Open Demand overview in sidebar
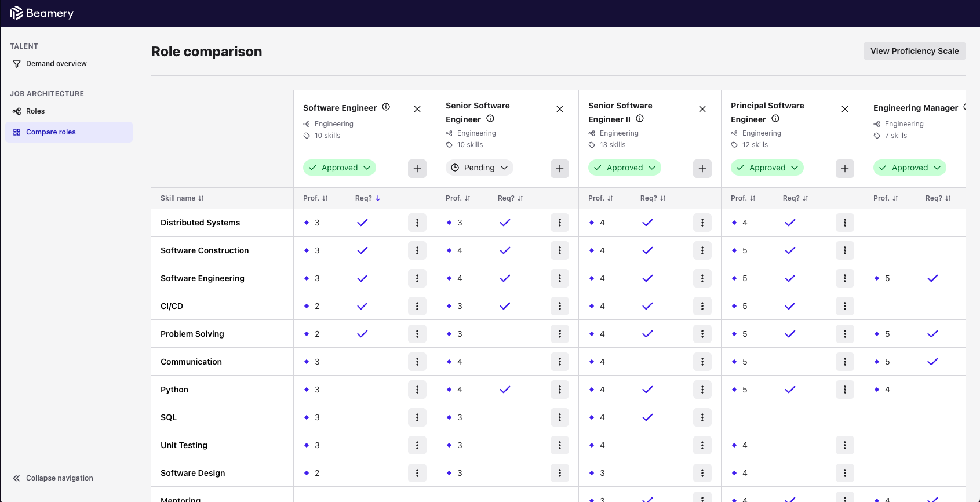This screenshot has width=980, height=502. [x=56, y=64]
